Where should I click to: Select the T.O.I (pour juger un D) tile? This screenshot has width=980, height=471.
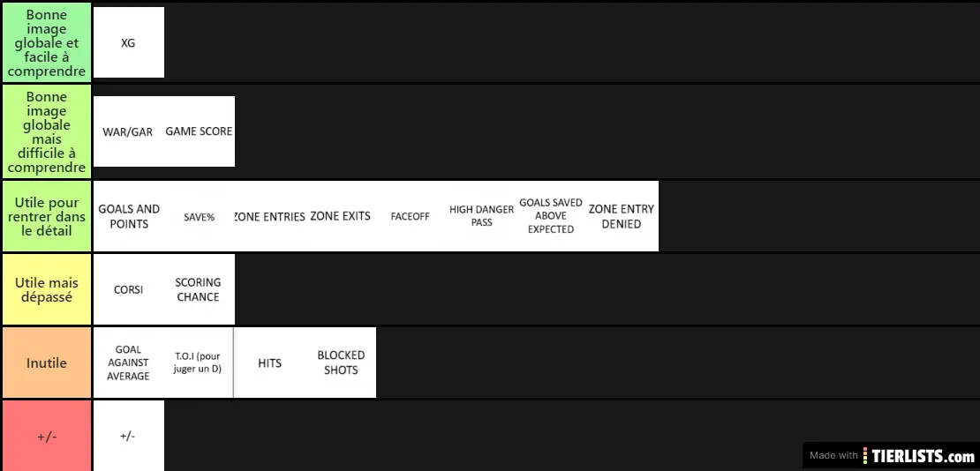(x=200, y=363)
